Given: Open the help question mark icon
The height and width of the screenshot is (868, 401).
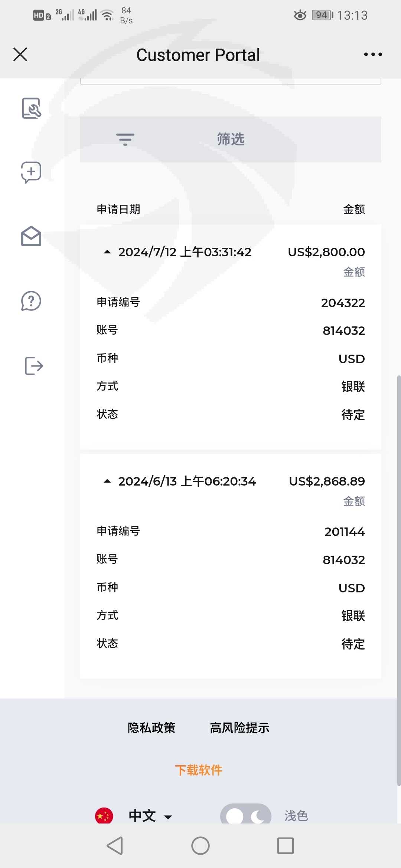Looking at the screenshot, I should point(31,301).
